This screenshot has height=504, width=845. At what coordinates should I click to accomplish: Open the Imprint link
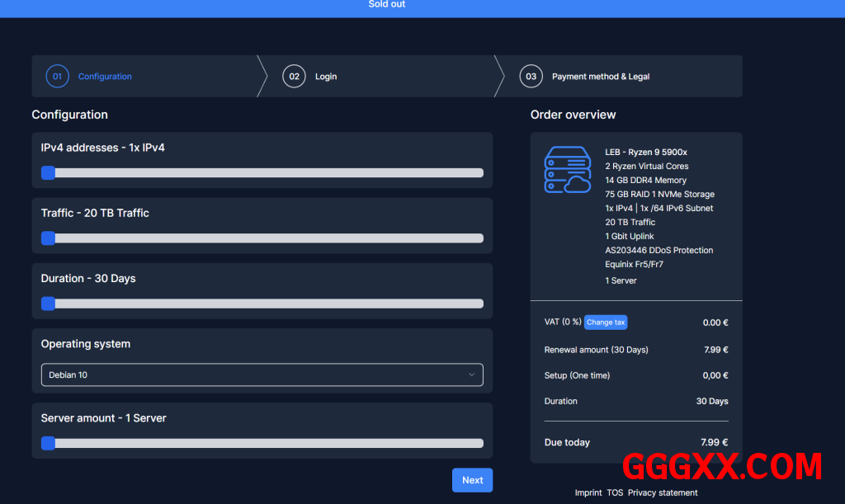[x=588, y=493]
